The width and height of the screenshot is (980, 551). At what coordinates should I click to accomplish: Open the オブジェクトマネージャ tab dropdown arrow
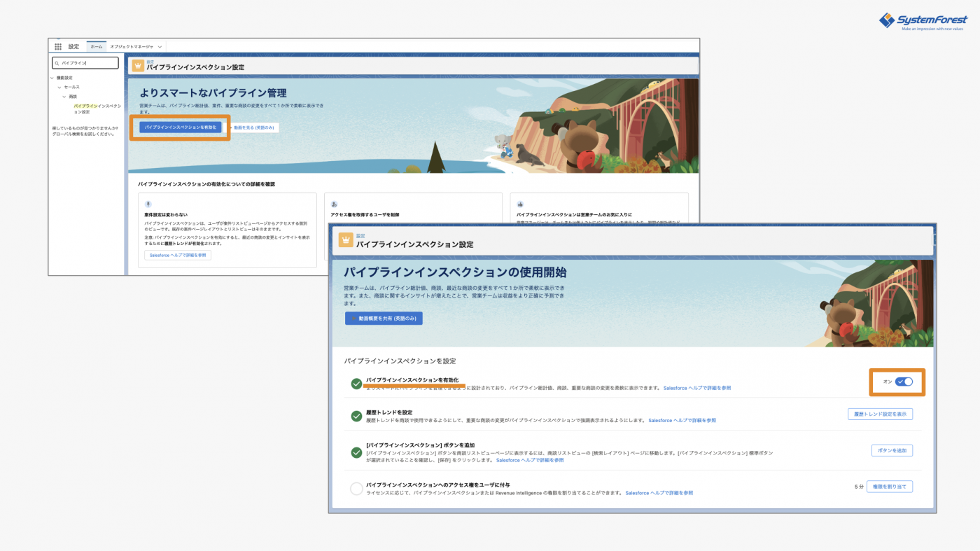pos(160,47)
